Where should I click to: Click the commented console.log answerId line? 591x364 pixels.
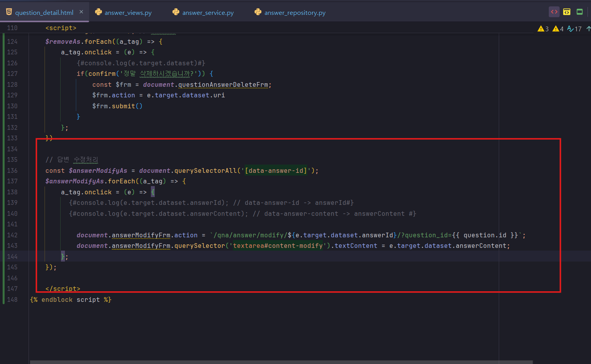pos(211,203)
